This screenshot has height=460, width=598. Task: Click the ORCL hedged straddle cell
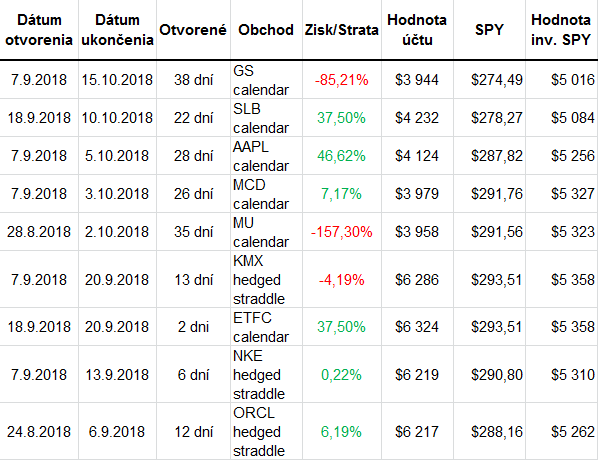266,431
